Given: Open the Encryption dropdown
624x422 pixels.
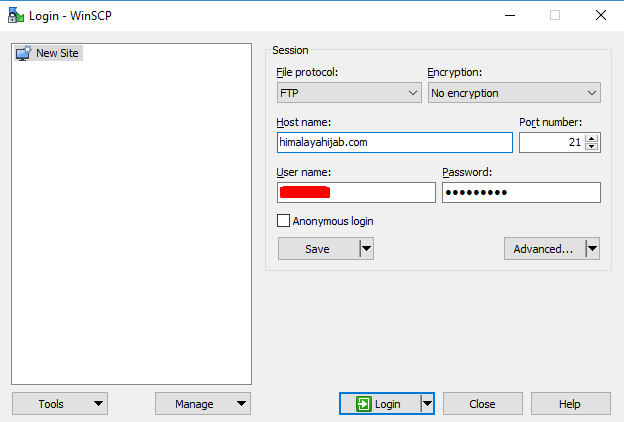Looking at the screenshot, I should [x=514, y=93].
